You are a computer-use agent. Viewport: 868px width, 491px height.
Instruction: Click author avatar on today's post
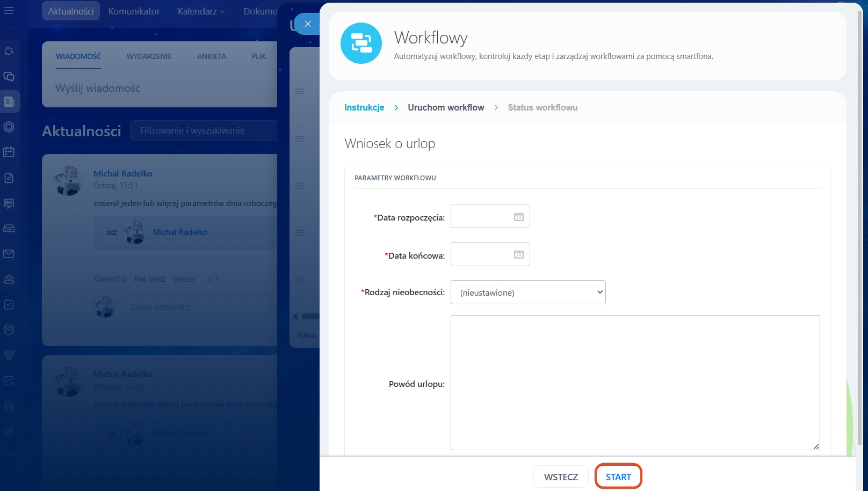coord(68,181)
